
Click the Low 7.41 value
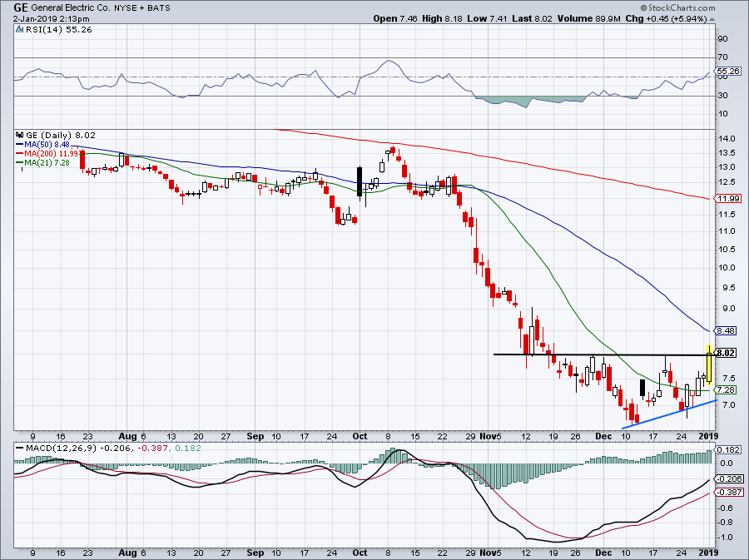point(487,18)
